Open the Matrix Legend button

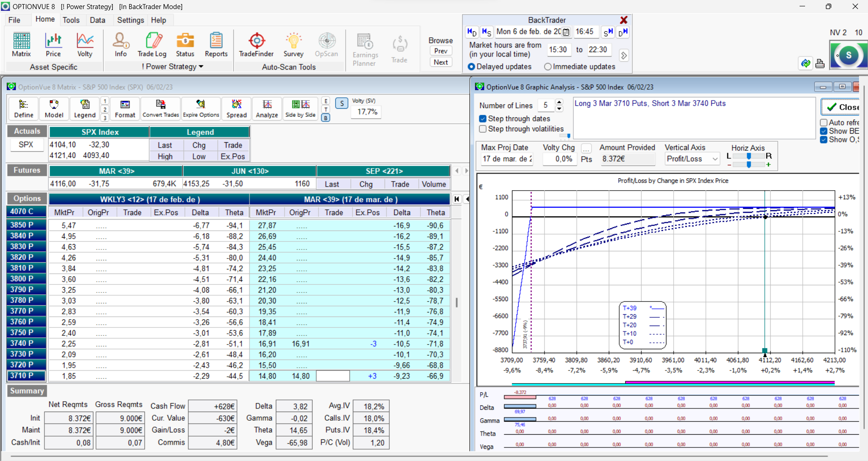point(85,109)
